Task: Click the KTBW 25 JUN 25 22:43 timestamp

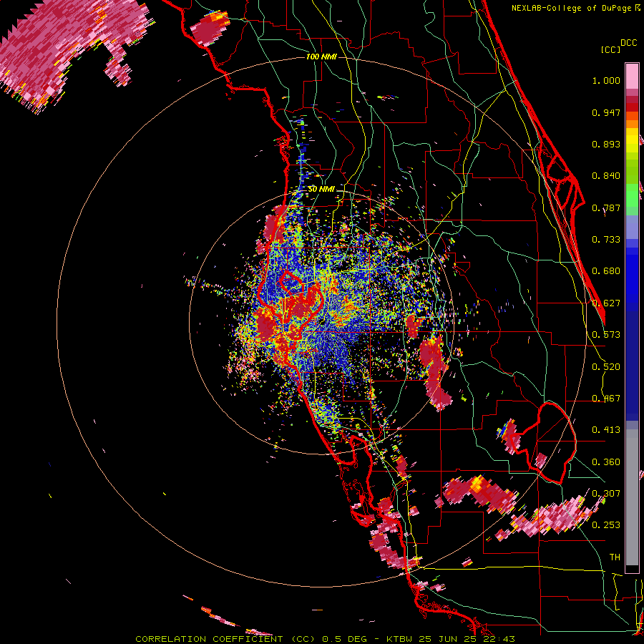Action: point(451,639)
